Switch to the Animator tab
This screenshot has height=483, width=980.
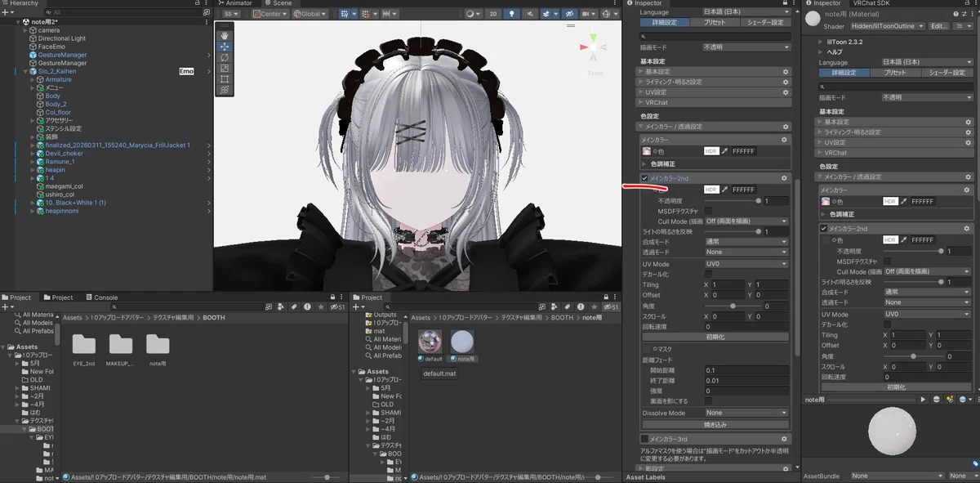[x=236, y=3]
